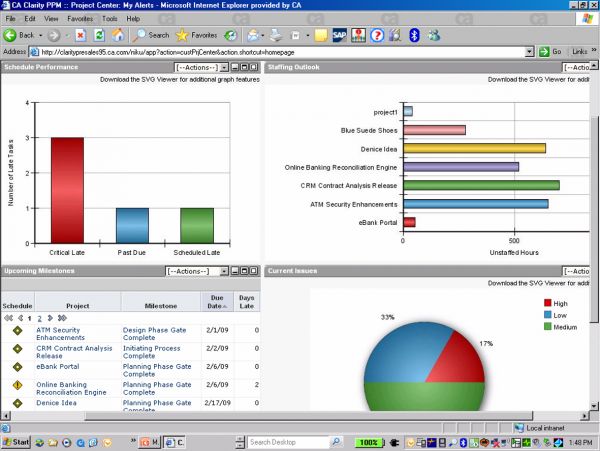The height and width of the screenshot is (451, 600).
Task: Open Upcoming Milestones Actions dropdown
Action: click(x=197, y=271)
